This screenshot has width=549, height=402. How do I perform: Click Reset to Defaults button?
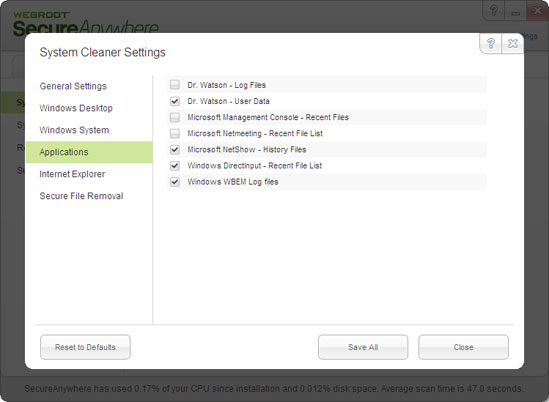(x=85, y=347)
